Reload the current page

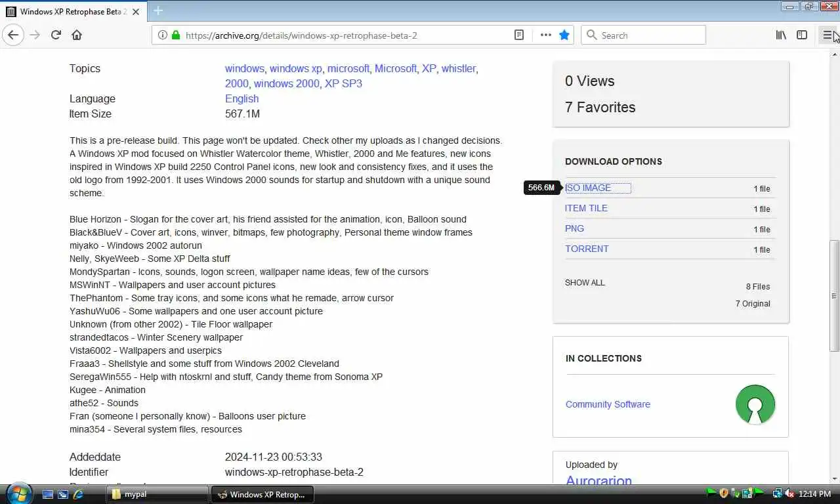click(56, 35)
